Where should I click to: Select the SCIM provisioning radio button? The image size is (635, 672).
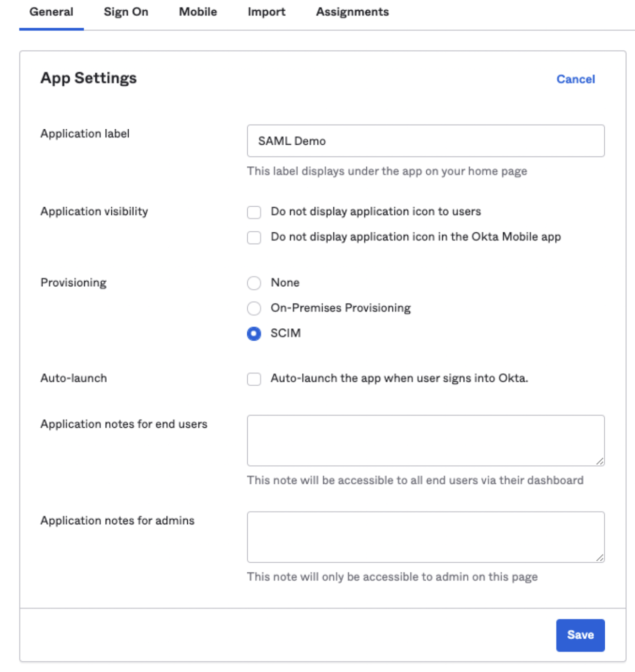coord(254,333)
